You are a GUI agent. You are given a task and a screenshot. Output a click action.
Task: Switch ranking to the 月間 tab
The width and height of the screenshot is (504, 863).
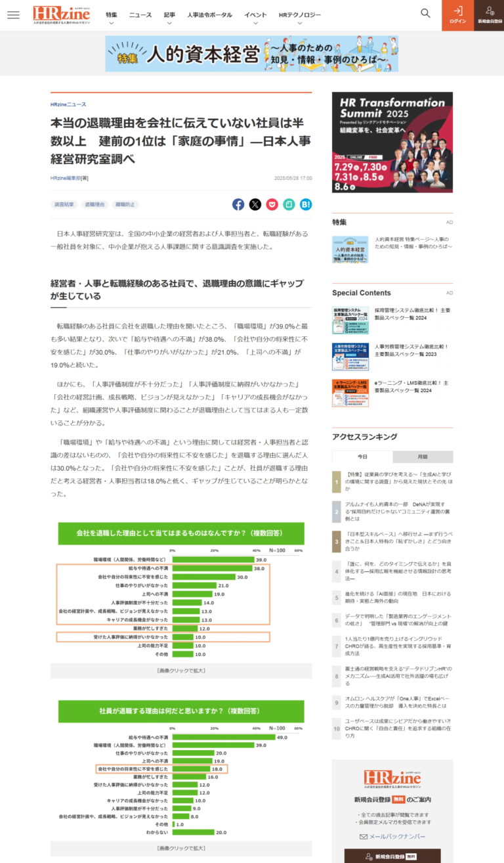point(423,456)
